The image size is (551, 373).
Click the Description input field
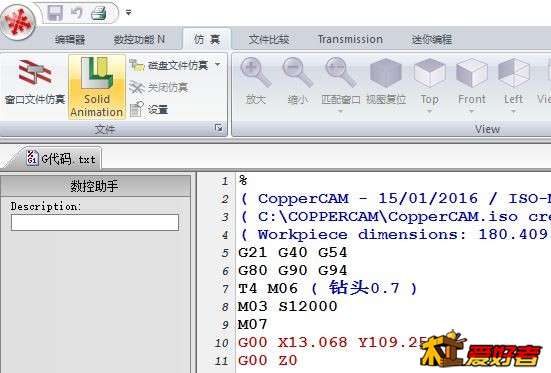tap(95, 222)
